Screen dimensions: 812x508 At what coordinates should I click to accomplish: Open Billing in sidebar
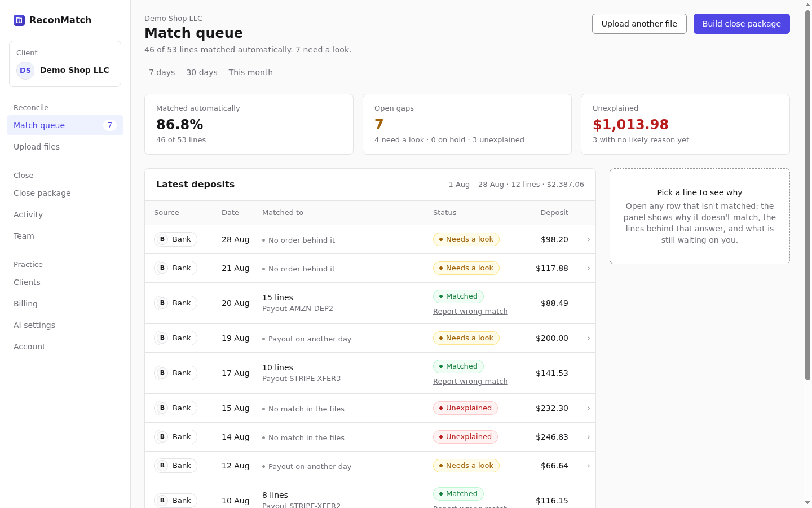[x=65, y=304]
